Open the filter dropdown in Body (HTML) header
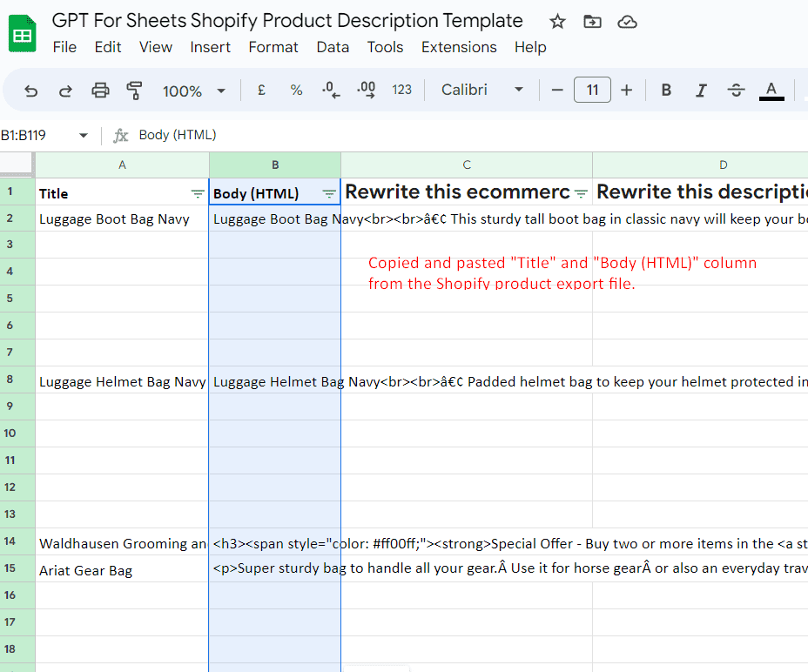The height and width of the screenshot is (672, 808). [329, 194]
